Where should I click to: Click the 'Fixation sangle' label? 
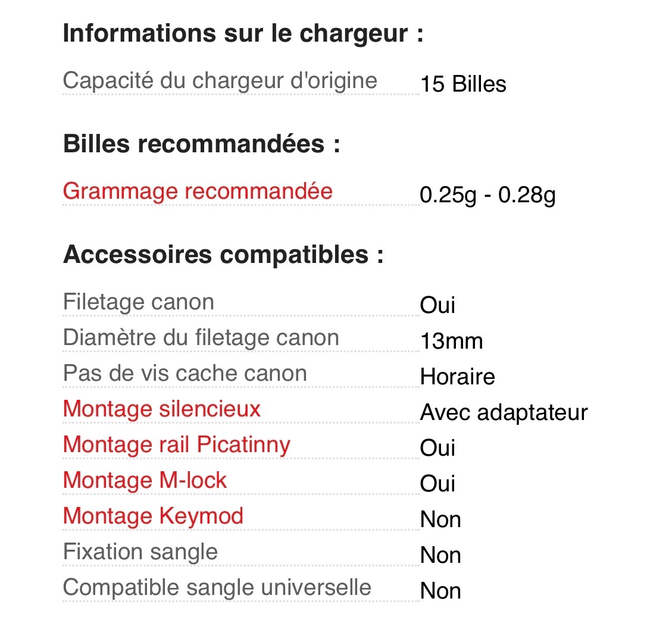click(x=140, y=552)
